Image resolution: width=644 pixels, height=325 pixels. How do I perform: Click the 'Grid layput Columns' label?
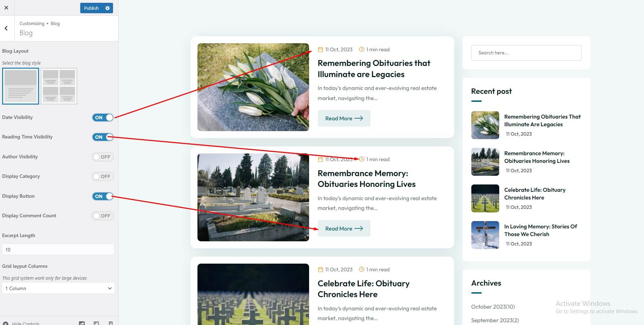(x=25, y=266)
